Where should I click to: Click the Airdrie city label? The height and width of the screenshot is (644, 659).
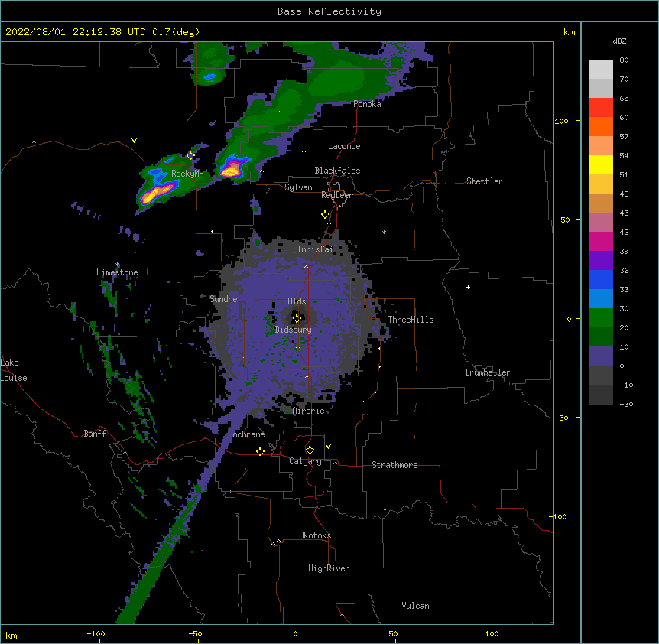coord(309,411)
